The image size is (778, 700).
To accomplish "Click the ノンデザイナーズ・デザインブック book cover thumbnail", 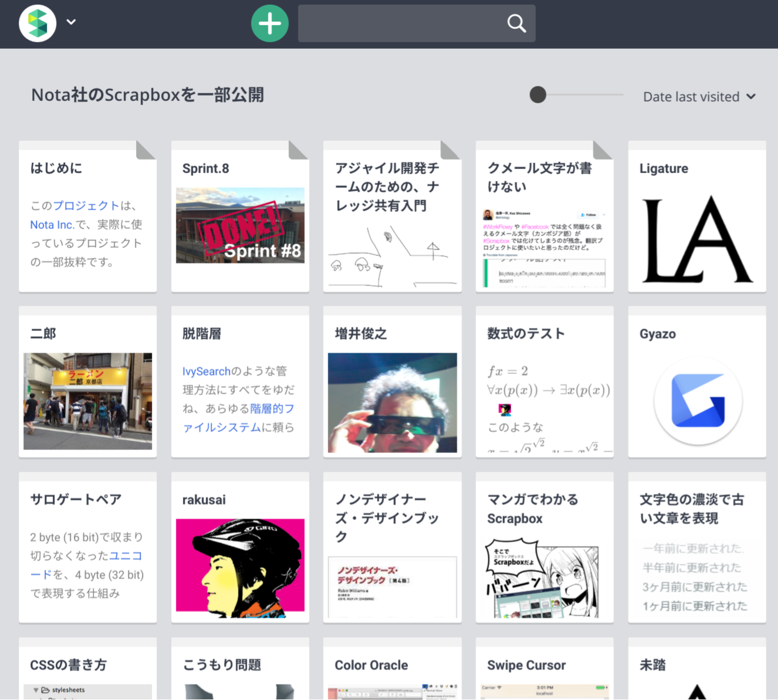I will pyautogui.click(x=393, y=587).
